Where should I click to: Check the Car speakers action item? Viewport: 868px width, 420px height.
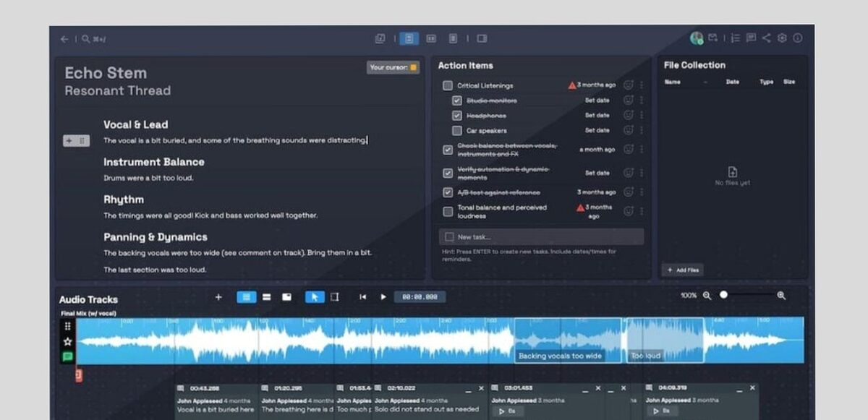[456, 130]
